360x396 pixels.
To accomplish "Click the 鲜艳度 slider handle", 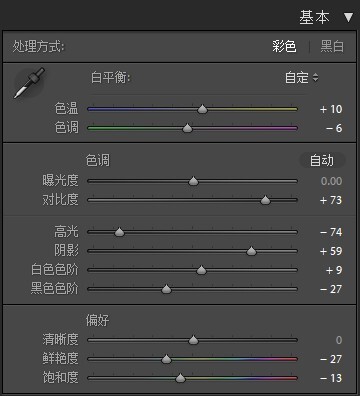I will point(166,359).
